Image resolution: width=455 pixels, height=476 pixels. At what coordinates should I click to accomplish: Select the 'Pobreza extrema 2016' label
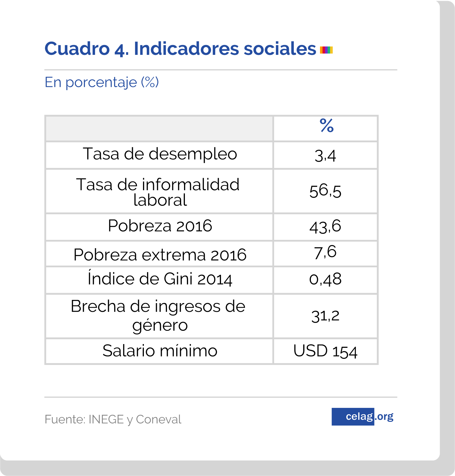[160, 255]
